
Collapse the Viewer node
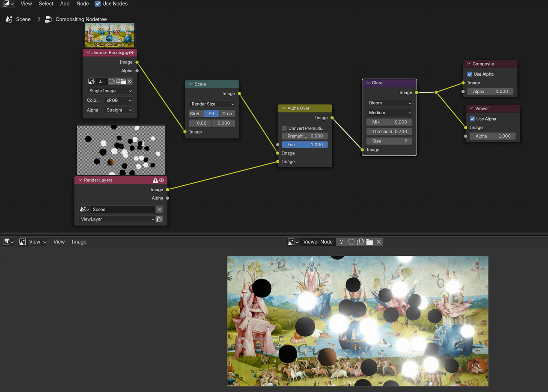(x=471, y=108)
